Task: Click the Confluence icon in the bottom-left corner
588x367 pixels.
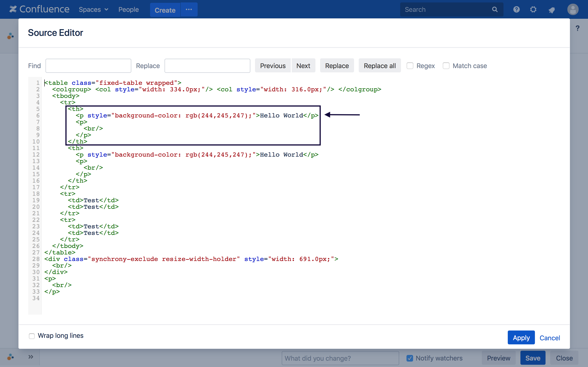Action: click(10, 357)
